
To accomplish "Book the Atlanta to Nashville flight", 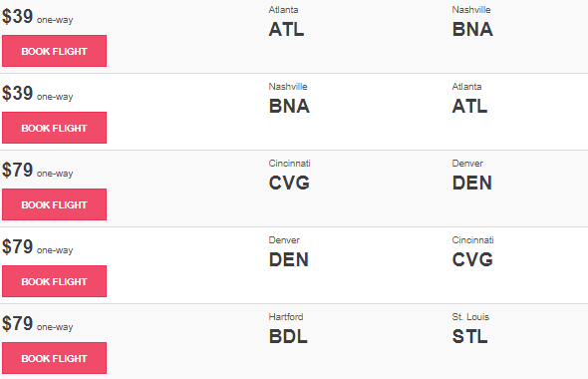I will click(x=54, y=51).
